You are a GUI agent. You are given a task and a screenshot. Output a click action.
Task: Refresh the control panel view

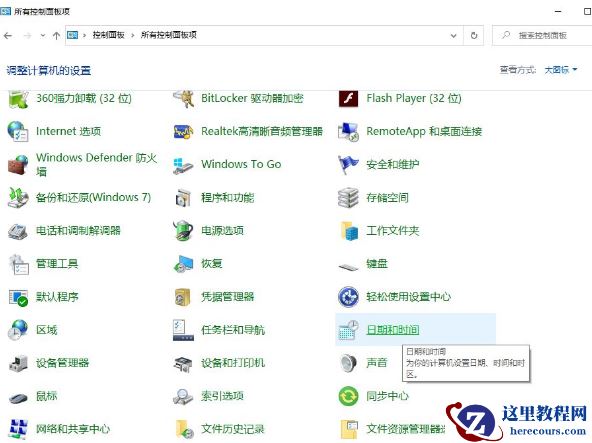(x=474, y=36)
